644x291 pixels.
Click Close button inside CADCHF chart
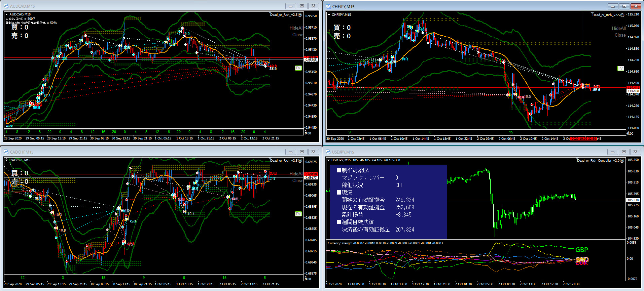pos(298,180)
